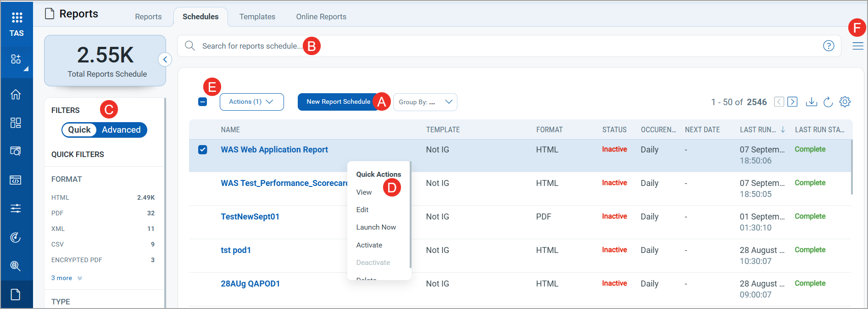Toggle the select-all checkbox in table toolbar

[202, 102]
